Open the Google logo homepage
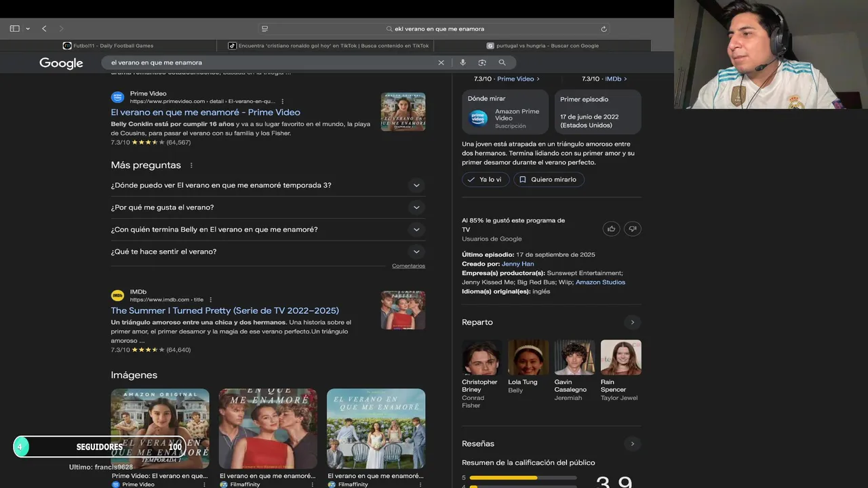The width and height of the screenshot is (868, 488). click(x=61, y=63)
